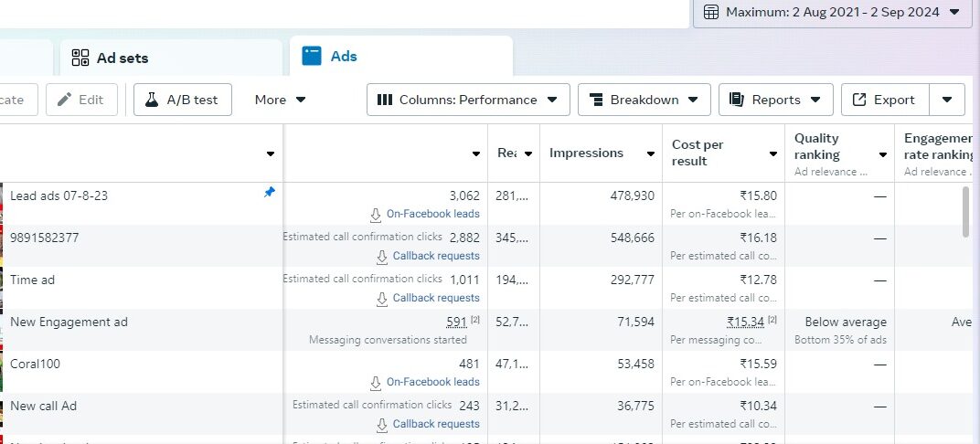Click the pin icon on Lead ads 07-8-23
The height and width of the screenshot is (444, 980).
269,193
